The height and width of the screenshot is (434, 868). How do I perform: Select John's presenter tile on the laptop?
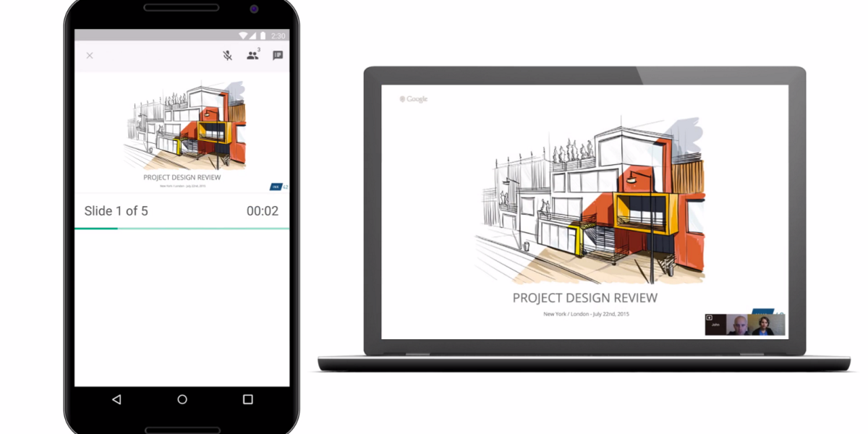(716, 325)
